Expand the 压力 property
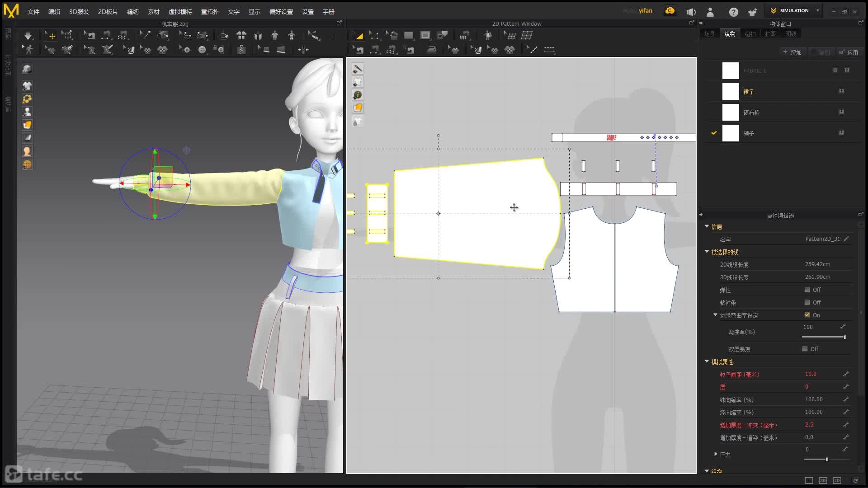This screenshot has height=488, width=868. [716, 454]
